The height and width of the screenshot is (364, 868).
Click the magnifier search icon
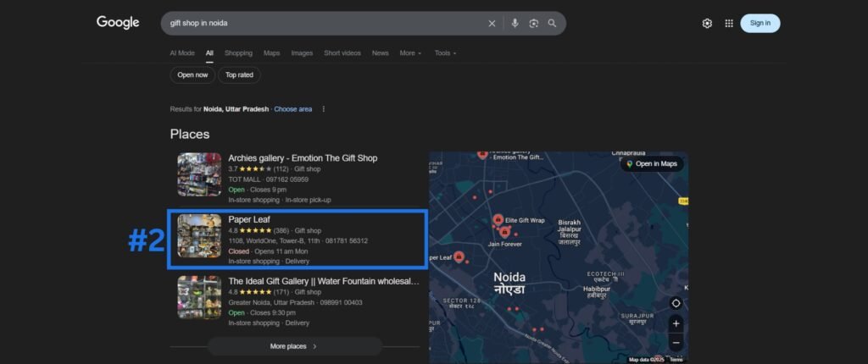coord(553,24)
